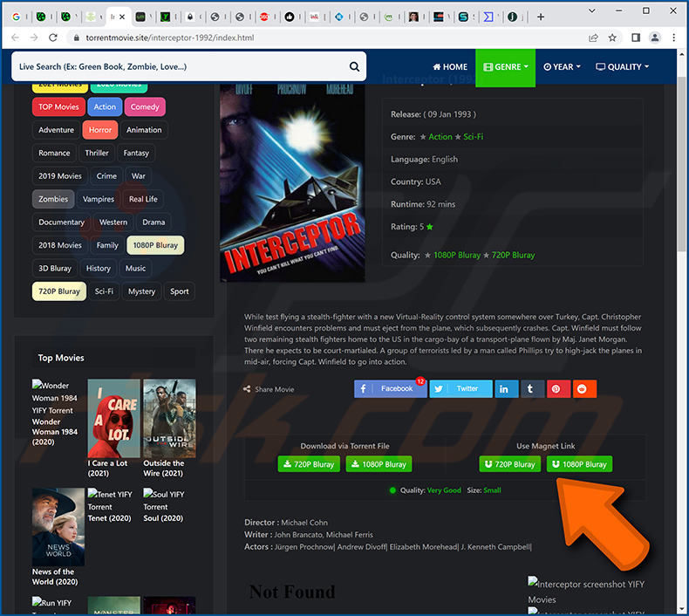The height and width of the screenshot is (616, 689).
Task: Open the Chrome three-dot menu
Action: coord(673,38)
